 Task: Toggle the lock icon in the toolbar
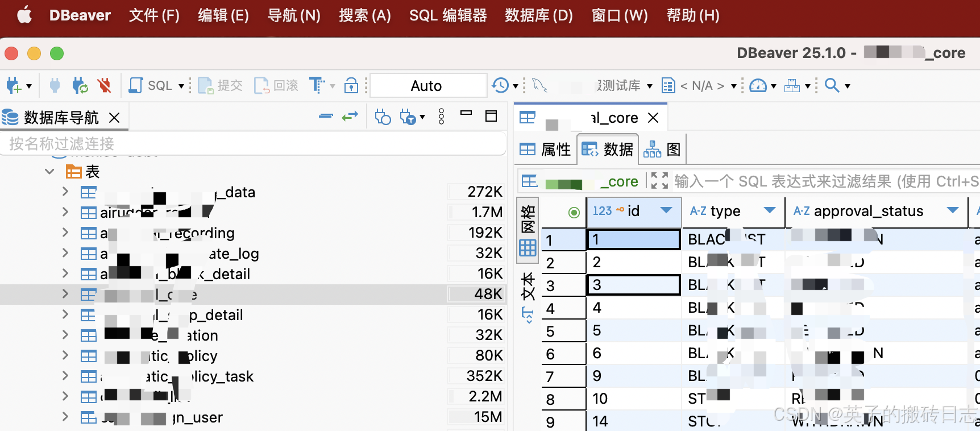(351, 86)
